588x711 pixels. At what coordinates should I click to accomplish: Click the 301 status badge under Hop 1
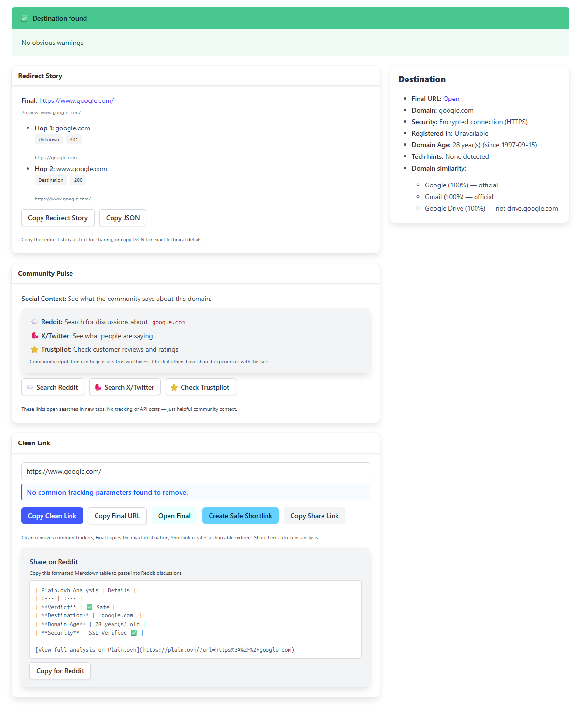pos(73,140)
